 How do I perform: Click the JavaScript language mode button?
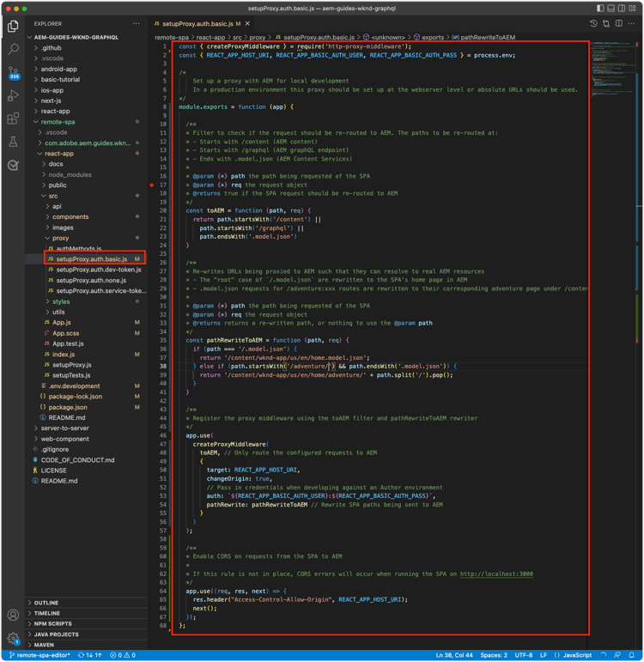click(576, 655)
